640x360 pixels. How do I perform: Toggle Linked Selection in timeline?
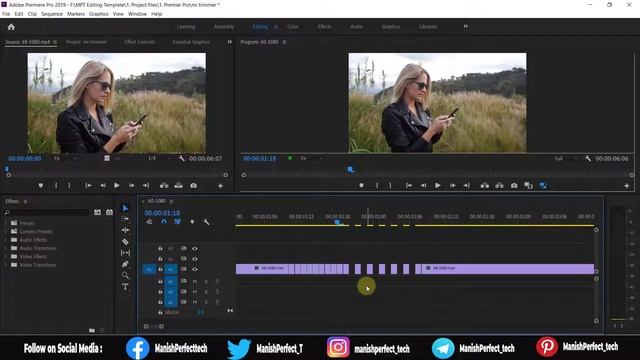tap(178, 222)
